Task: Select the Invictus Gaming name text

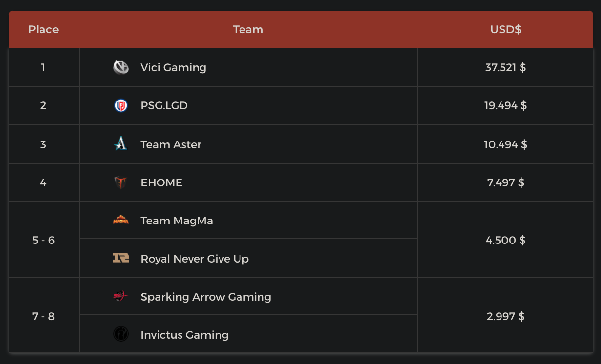Action: pos(184,335)
